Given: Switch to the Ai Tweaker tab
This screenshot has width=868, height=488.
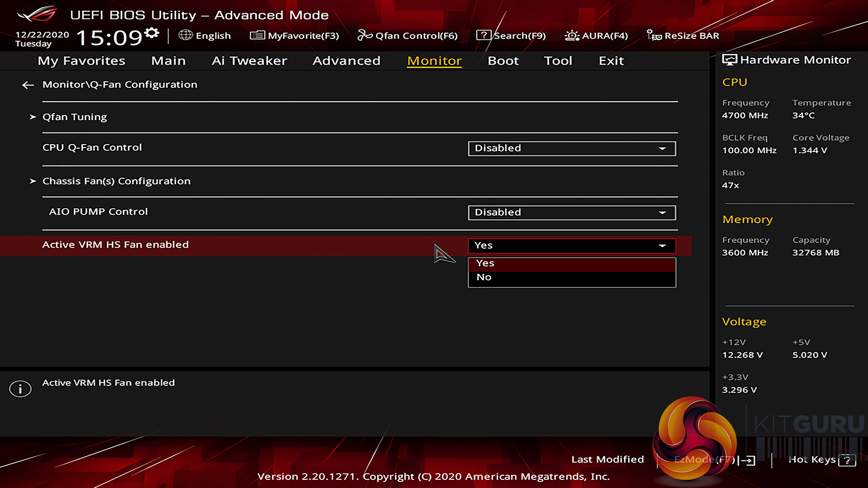Looking at the screenshot, I should click(x=249, y=61).
